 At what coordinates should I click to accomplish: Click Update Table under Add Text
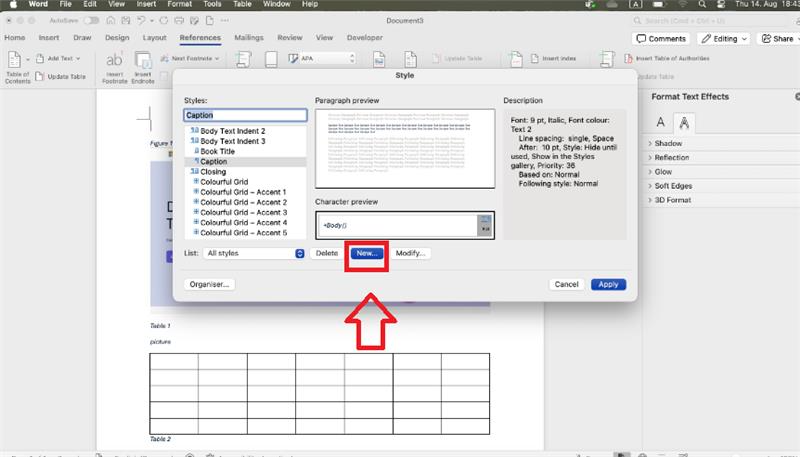[60, 77]
